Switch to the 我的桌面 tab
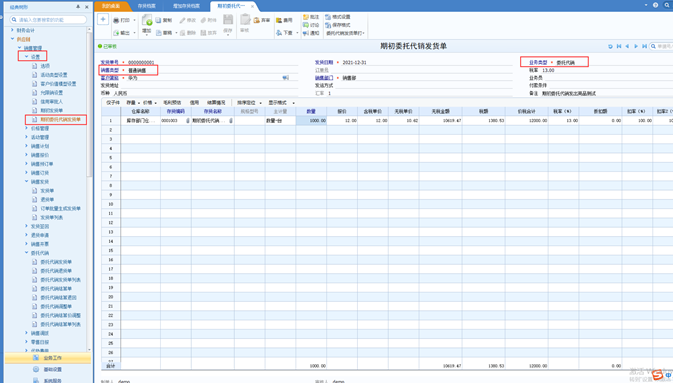The height and width of the screenshot is (383, 673). click(x=111, y=6)
